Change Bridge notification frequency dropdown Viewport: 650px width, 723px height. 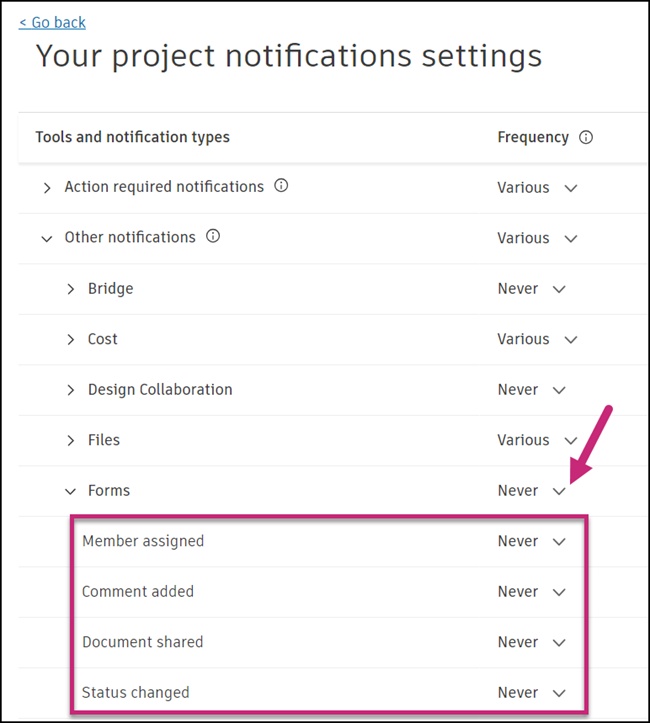coord(531,289)
